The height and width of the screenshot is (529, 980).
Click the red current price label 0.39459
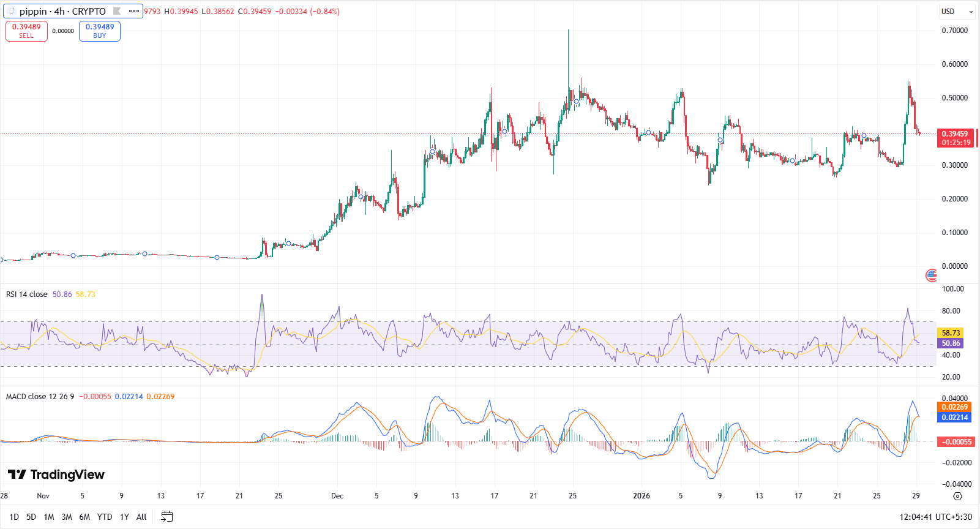pyautogui.click(x=955, y=134)
